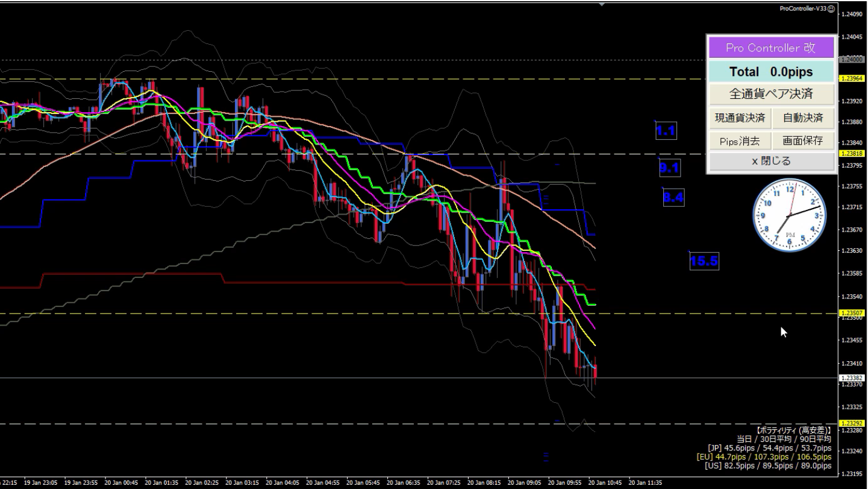Click the yellow 1.23964 price tag
The height and width of the screenshot is (489, 868).
(x=851, y=78)
